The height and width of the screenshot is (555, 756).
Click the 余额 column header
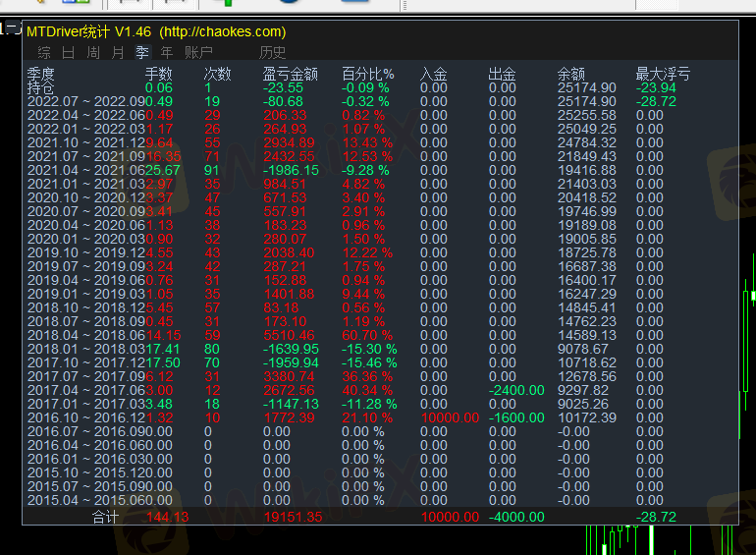click(x=571, y=74)
